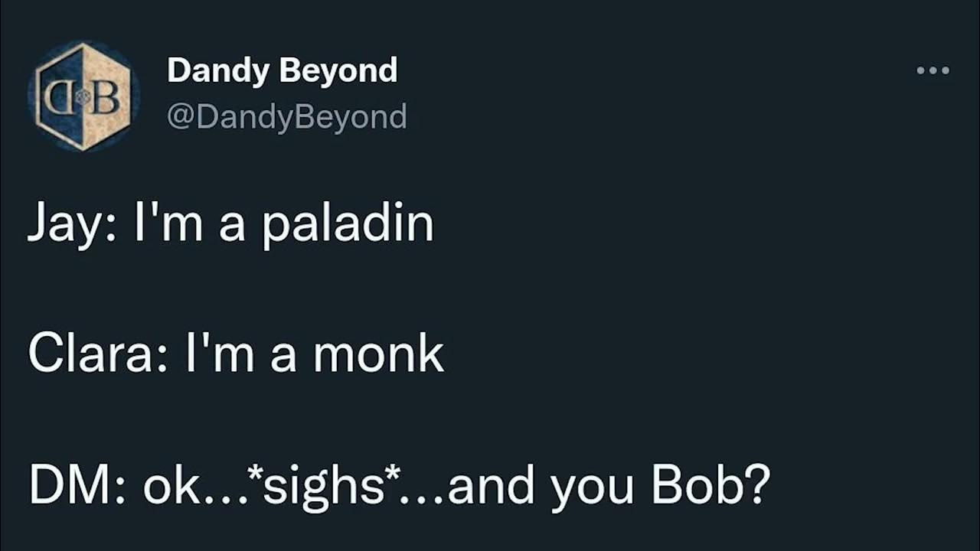Click the word "Beyond" in the display name
This screenshot has width=980, height=551.
tap(338, 71)
